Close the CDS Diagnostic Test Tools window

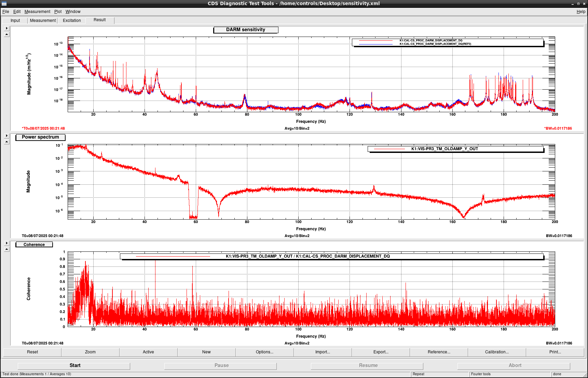(584, 4)
